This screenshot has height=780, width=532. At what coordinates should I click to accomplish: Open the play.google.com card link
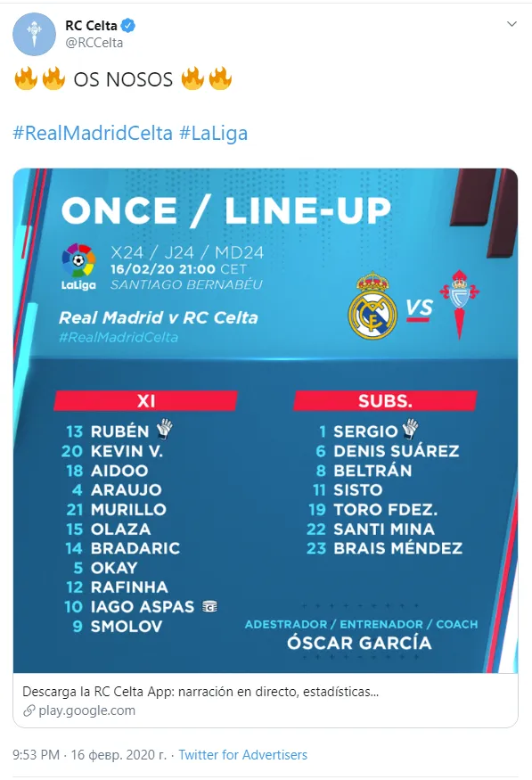click(x=86, y=710)
